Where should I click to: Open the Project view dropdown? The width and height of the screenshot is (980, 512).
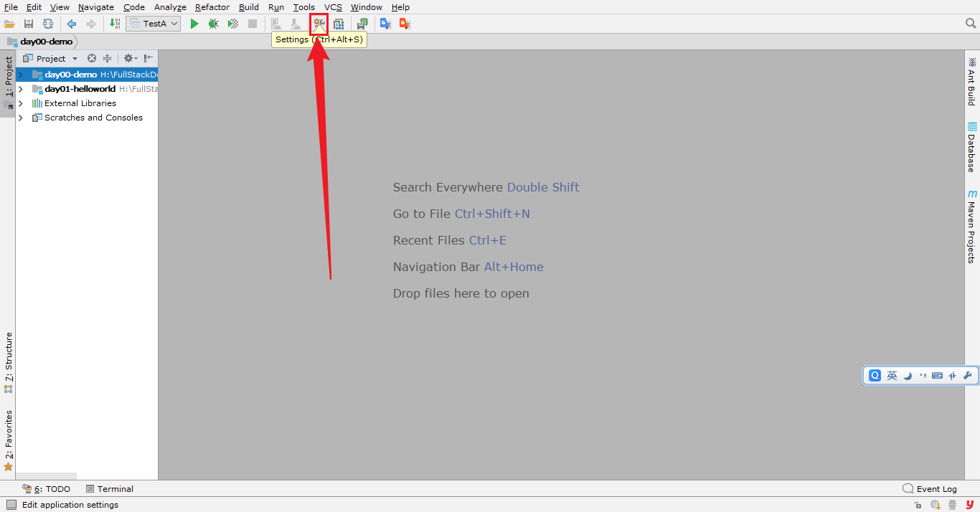coord(51,59)
